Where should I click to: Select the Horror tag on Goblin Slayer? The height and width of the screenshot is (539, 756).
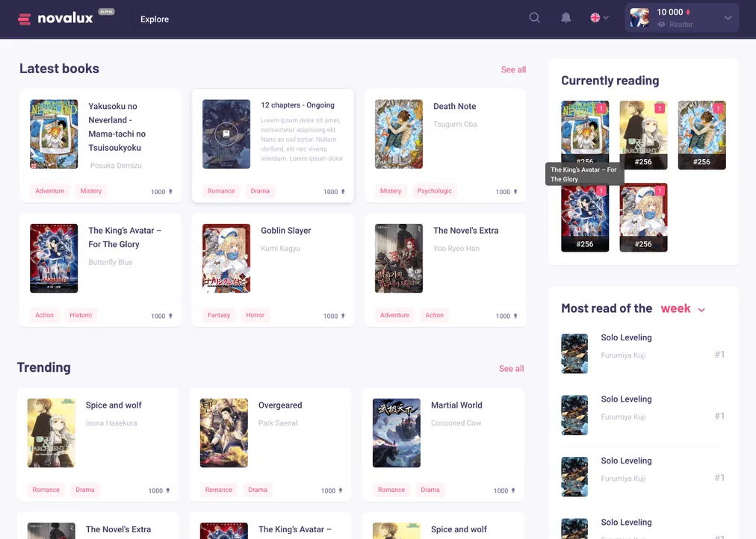[255, 315]
